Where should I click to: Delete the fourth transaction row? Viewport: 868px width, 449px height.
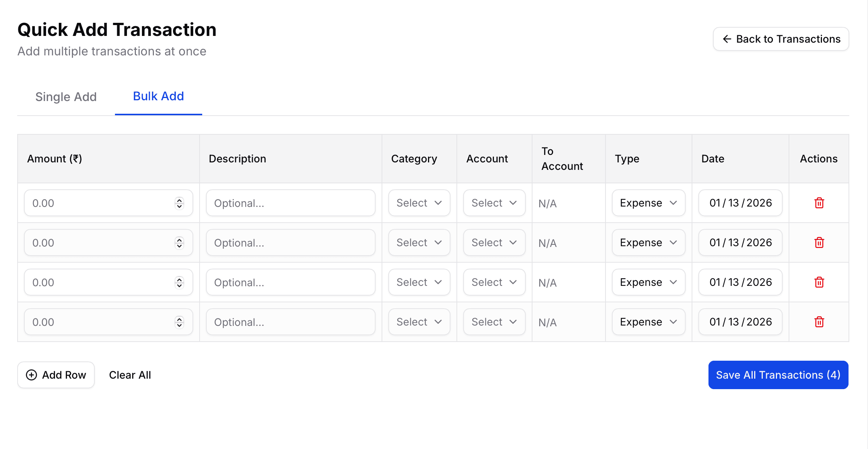819,322
